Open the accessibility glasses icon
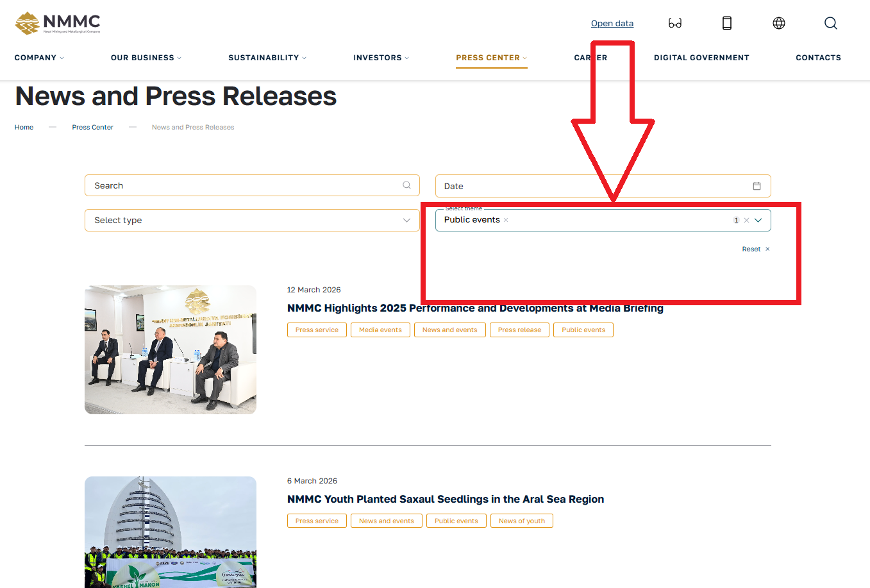This screenshot has height=588, width=870. coord(675,23)
